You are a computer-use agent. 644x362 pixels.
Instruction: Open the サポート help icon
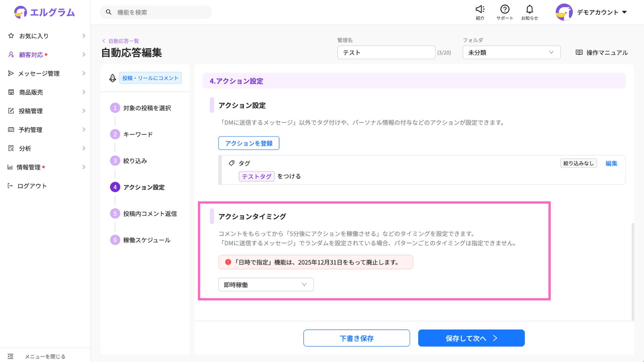(x=504, y=9)
